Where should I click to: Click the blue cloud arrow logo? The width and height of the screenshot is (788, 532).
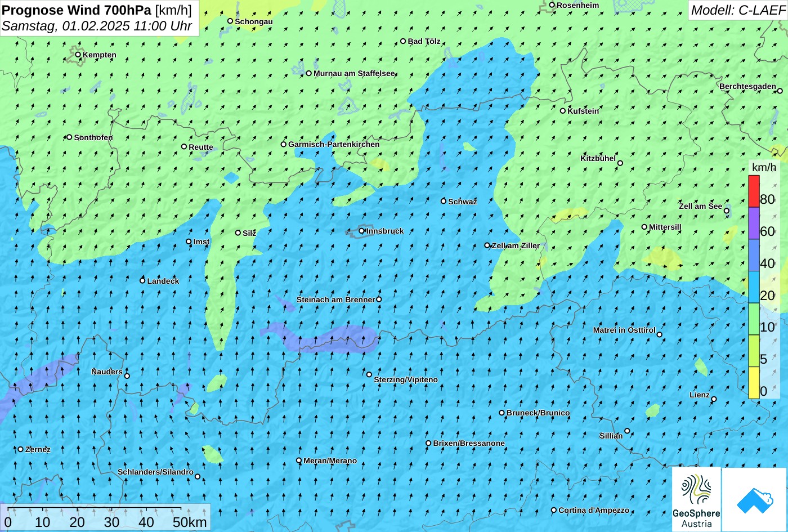(x=754, y=499)
